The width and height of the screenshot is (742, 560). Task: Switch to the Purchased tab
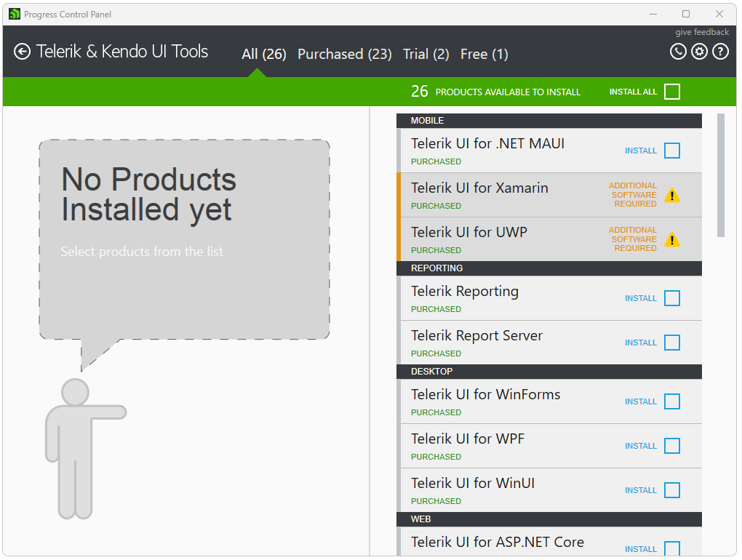point(344,54)
